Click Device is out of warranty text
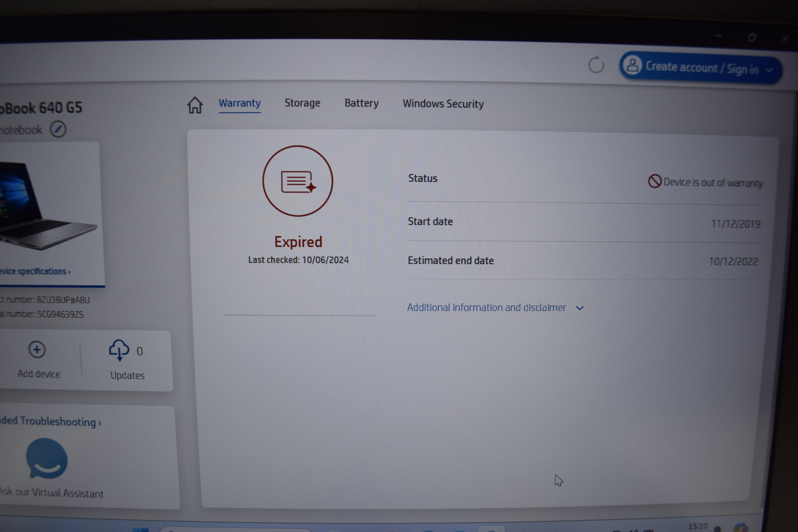Screen dimensions: 798x532 713,183
